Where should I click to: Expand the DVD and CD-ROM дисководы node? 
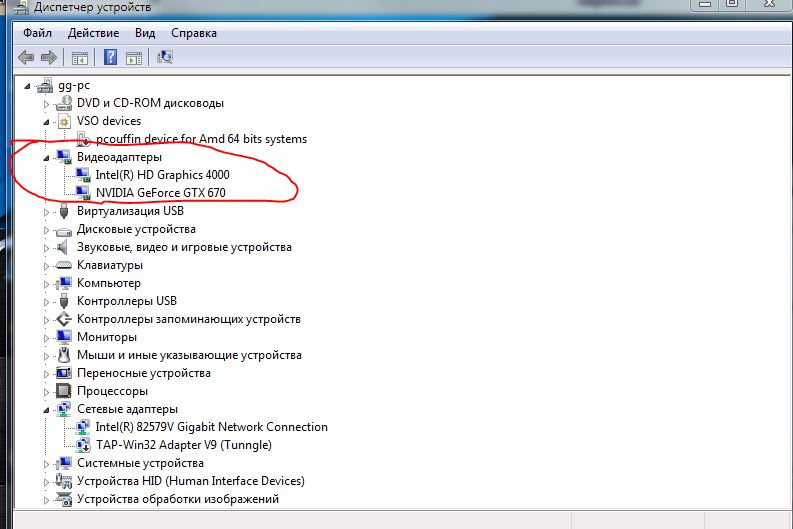tap(46, 103)
